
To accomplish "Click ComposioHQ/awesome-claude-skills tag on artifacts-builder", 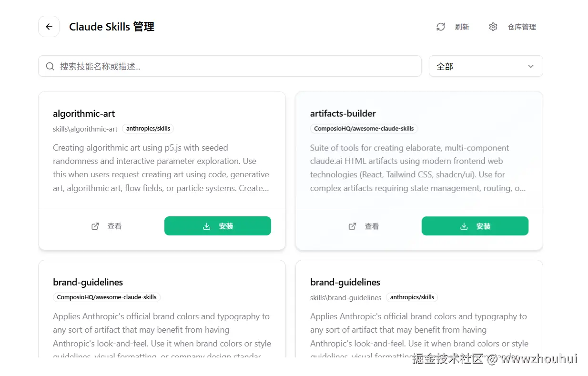I will click(x=364, y=129).
